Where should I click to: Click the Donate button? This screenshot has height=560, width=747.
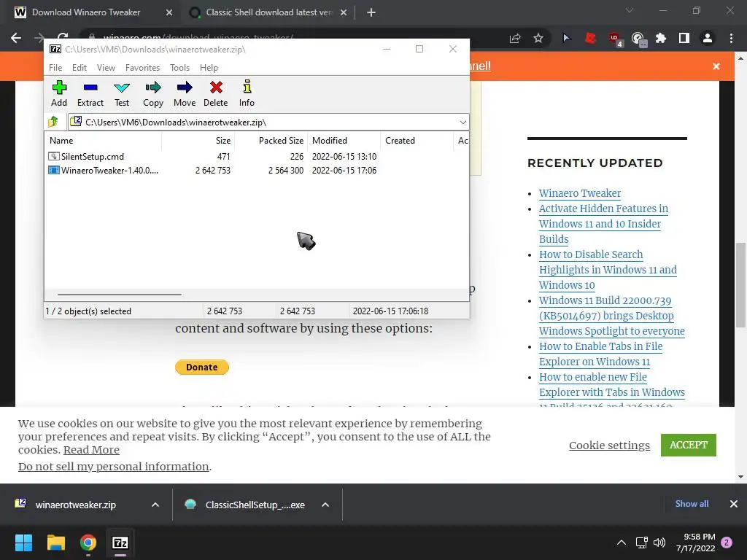click(202, 367)
